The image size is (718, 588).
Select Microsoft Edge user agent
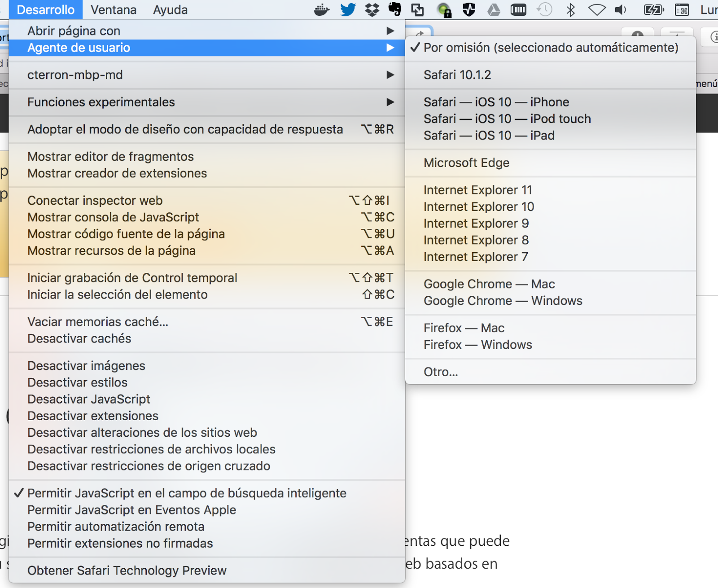(551, 163)
